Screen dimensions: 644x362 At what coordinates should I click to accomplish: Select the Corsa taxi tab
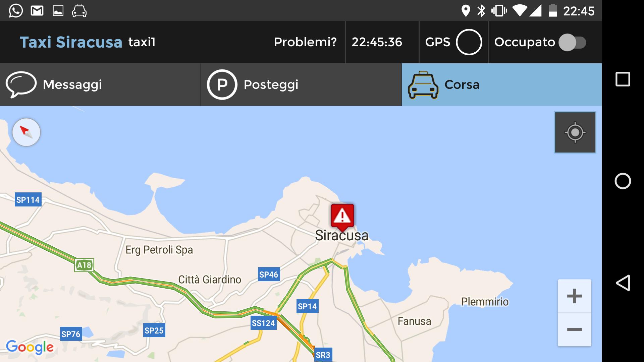tap(502, 85)
